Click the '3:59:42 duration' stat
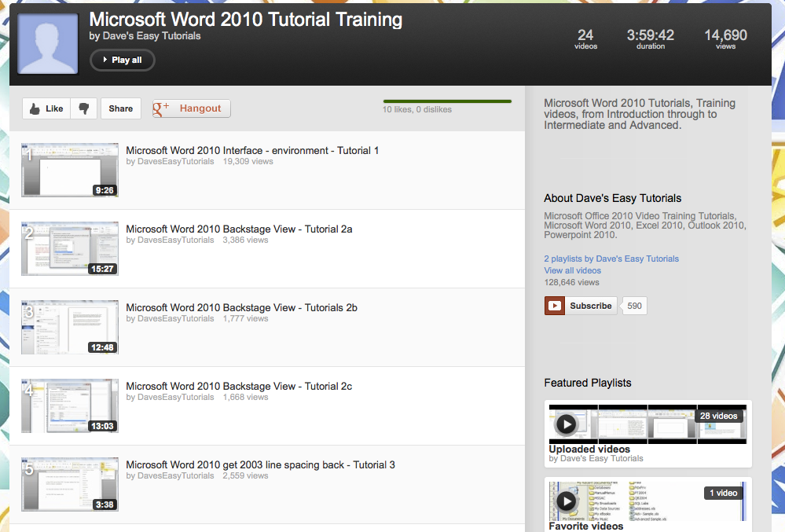The width and height of the screenshot is (785, 532). click(651, 39)
